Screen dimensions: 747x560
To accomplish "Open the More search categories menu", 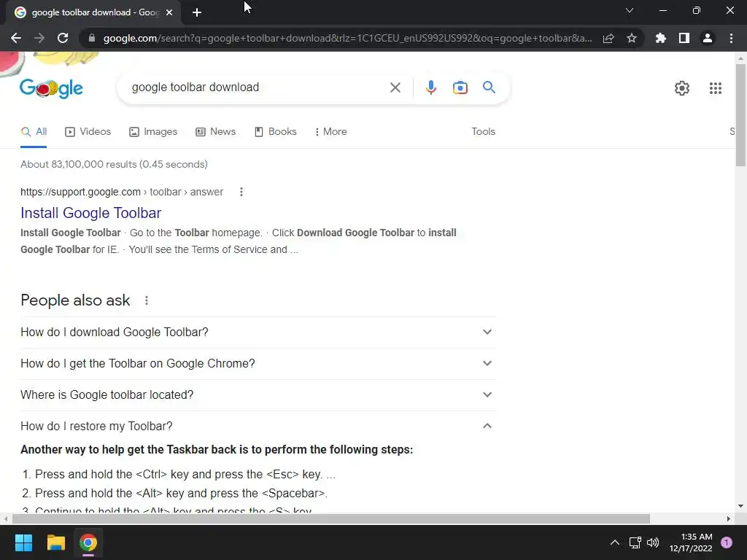I will 331,132.
